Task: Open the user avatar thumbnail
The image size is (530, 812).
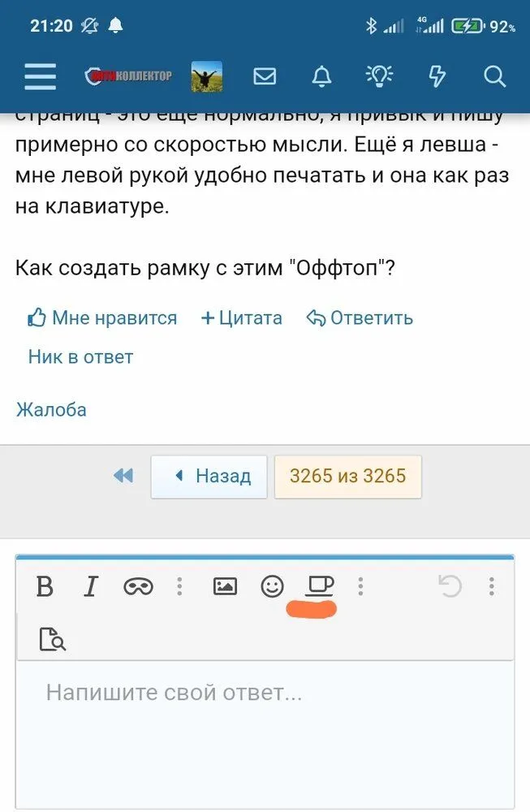Action: pos(207,76)
